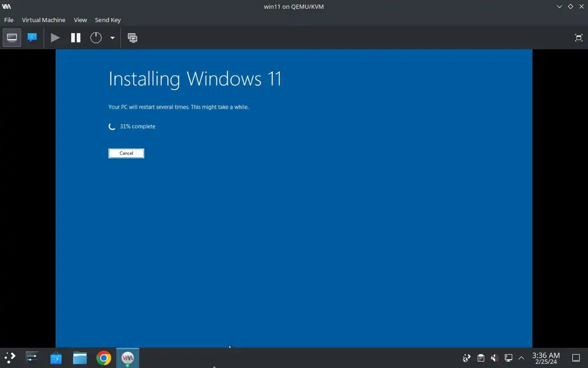This screenshot has width=588, height=368.
Task: Minimize the win11 QEMU/KVM window
Action: coord(559,6)
